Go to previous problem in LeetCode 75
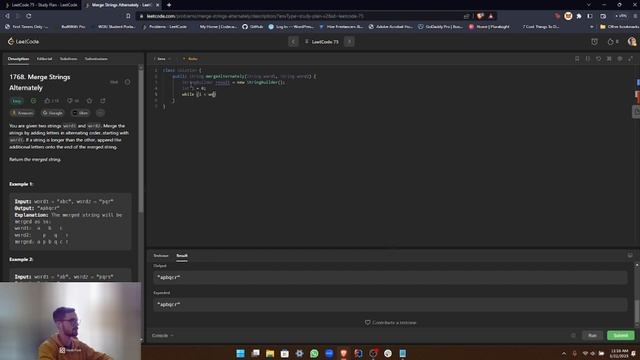Viewport: 640px width, 360px height. 293,42
